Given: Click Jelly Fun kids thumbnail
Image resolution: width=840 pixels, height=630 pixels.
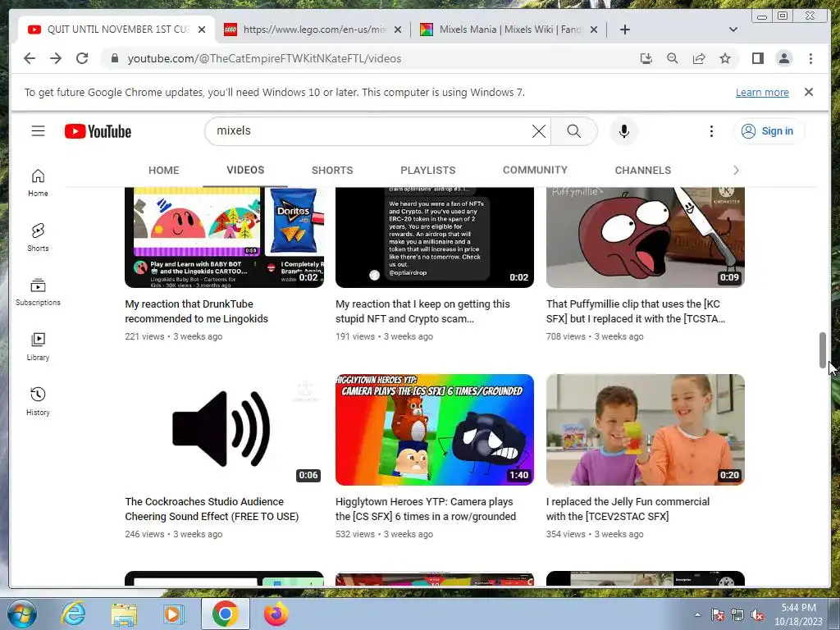Looking at the screenshot, I should [x=645, y=430].
